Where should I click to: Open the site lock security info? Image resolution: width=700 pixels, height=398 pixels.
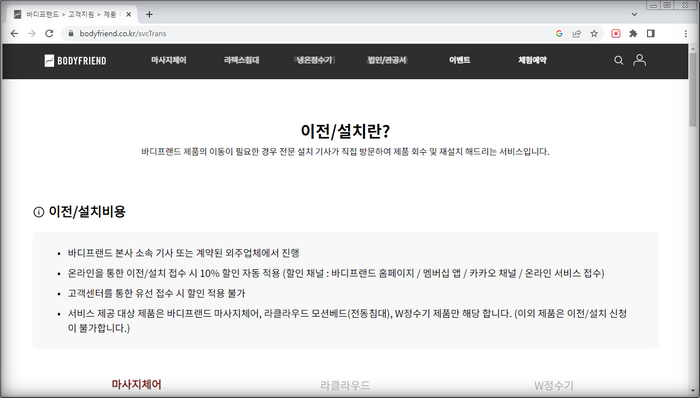coord(71,33)
